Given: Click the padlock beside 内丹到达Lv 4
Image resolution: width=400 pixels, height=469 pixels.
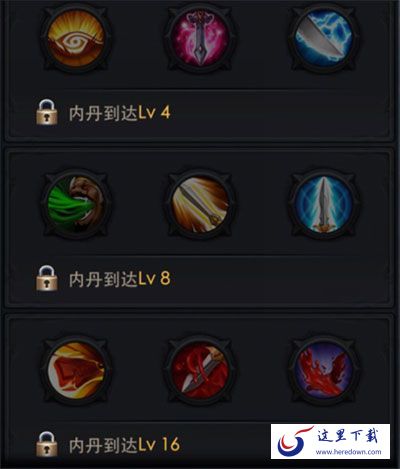Looking at the screenshot, I should point(46,112).
